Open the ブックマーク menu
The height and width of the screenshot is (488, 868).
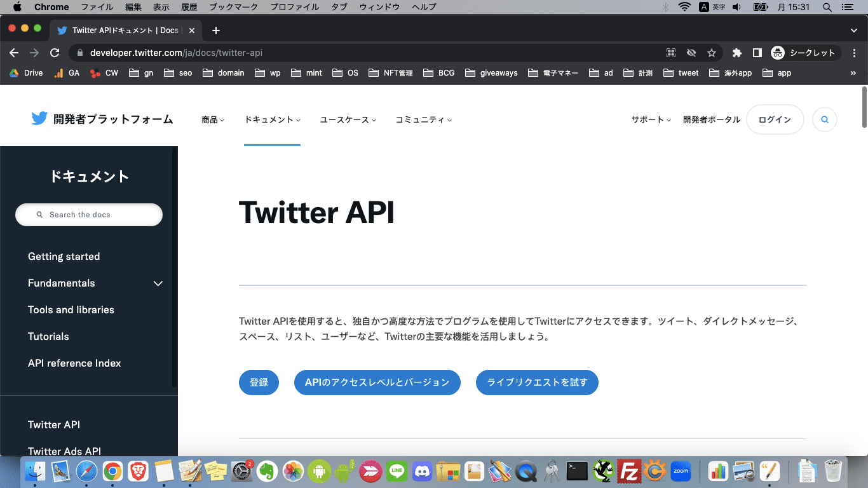(234, 7)
